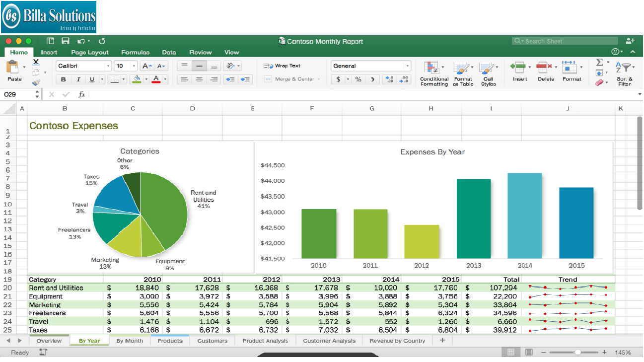This screenshot has height=362, width=644.
Task: Click the AutoSum sigma icon
Action: pyautogui.click(x=599, y=63)
